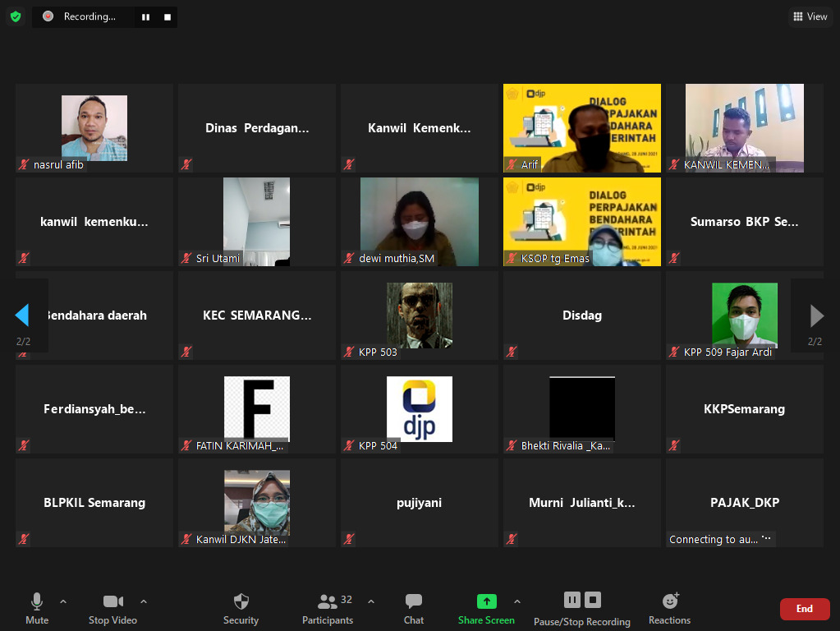Go to previous gallery page with blue arrow

coord(23,315)
